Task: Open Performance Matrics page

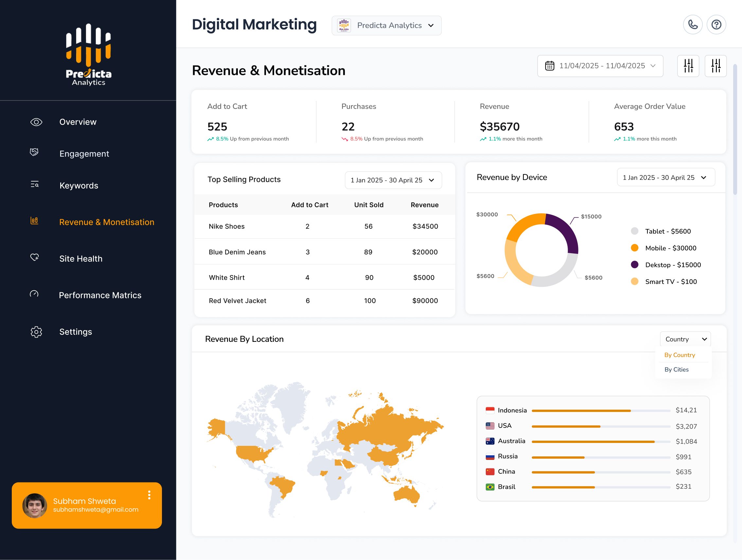Action: [100, 295]
